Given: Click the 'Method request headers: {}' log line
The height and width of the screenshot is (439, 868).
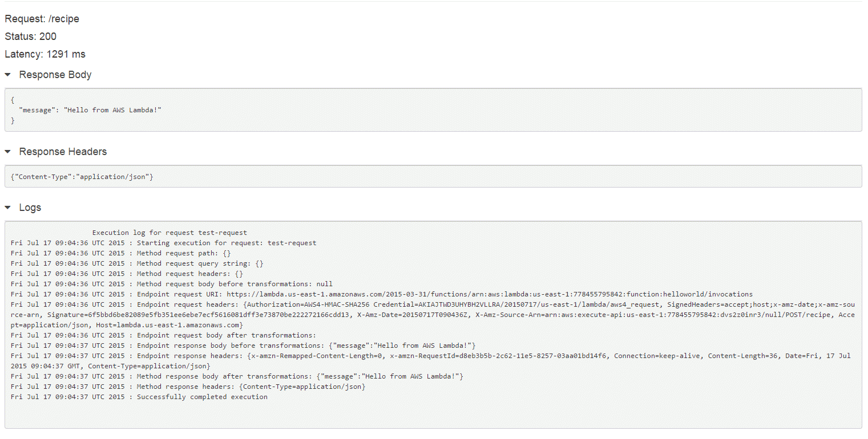Looking at the screenshot, I should tap(127, 274).
